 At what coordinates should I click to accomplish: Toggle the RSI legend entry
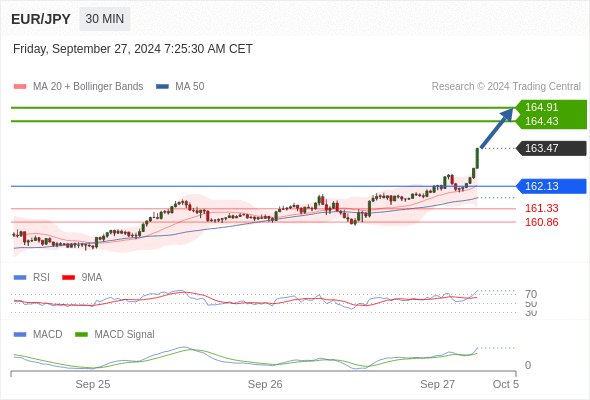(32, 277)
